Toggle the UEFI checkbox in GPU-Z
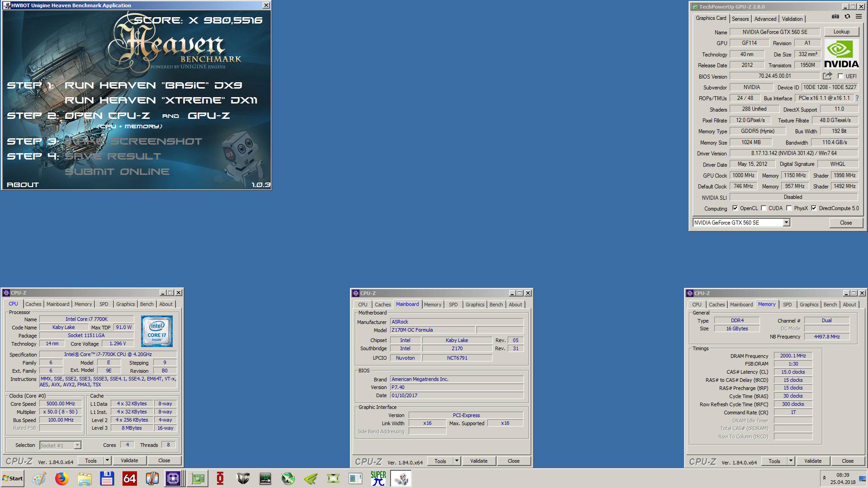868x488 pixels. tap(840, 76)
